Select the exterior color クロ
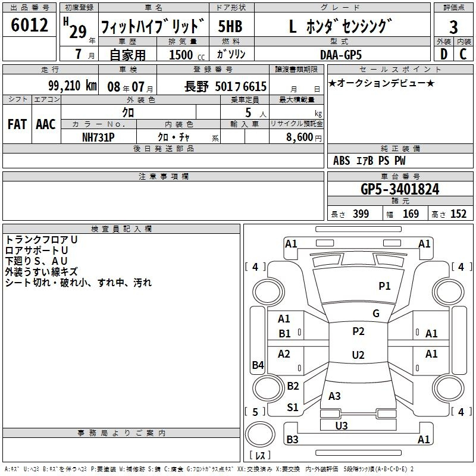476x476 pixels. pos(128,112)
